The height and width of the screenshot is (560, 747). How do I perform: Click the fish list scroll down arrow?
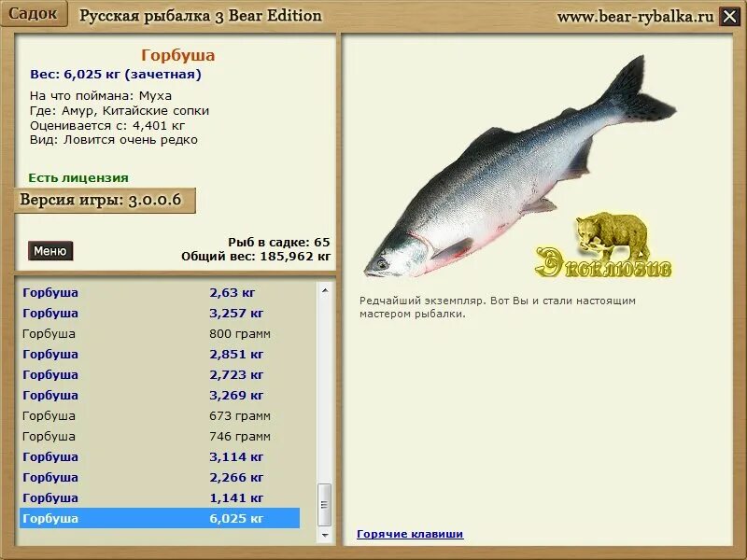(325, 535)
